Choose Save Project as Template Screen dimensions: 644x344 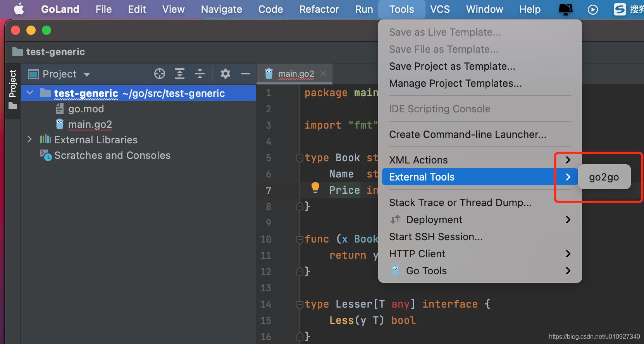tap(452, 66)
